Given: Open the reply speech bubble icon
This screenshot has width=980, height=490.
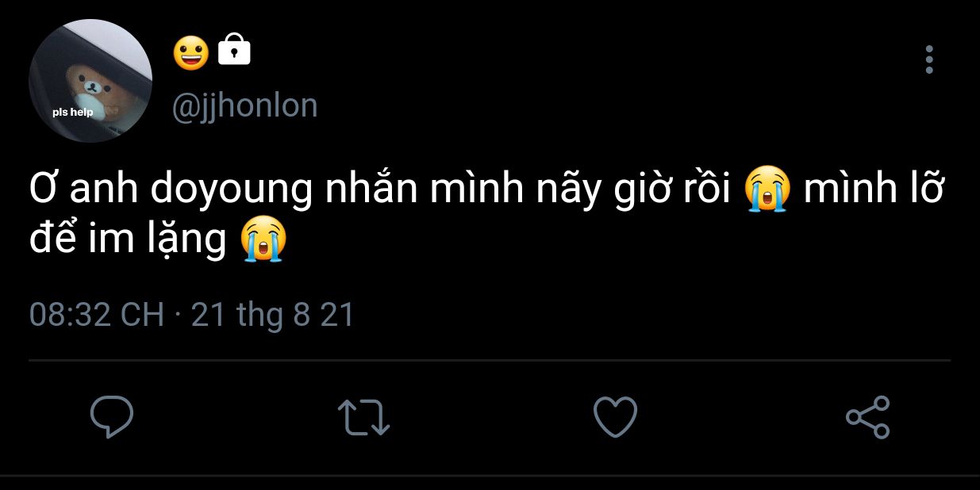Looking at the screenshot, I should coord(111,417).
